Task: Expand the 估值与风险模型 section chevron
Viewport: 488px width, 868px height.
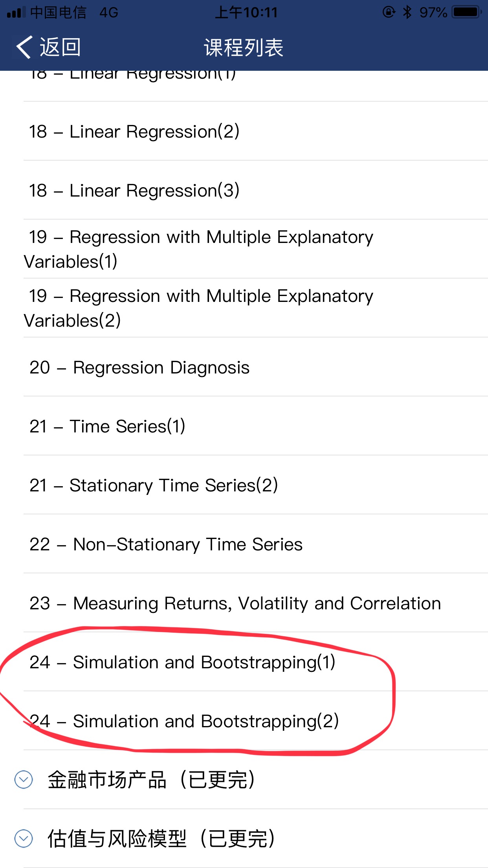Action: pyautogui.click(x=24, y=839)
